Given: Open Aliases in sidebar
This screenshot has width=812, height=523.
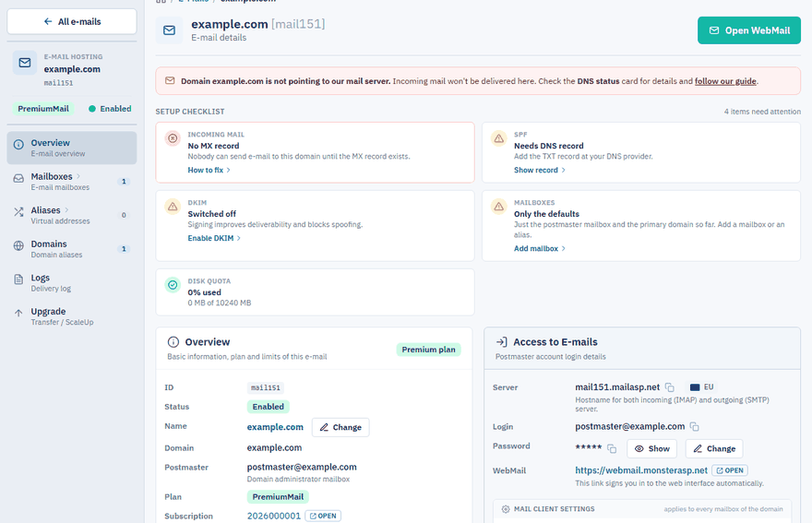Looking at the screenshot, I should 71,215.
